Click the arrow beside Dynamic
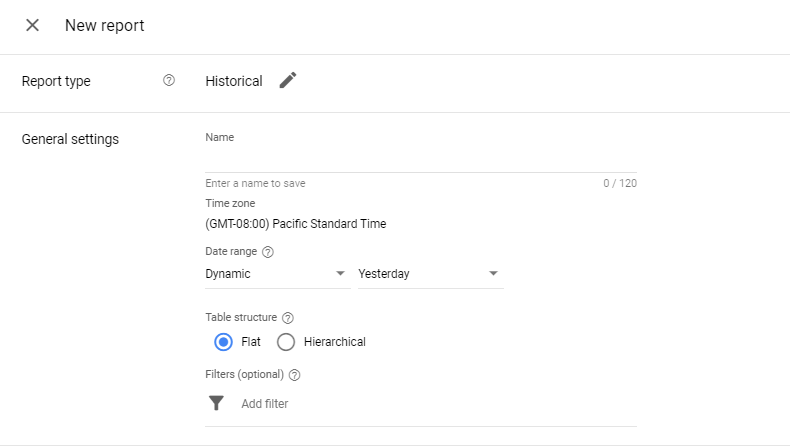The height and width of the screenshot is (447, 790). [340, 274]
